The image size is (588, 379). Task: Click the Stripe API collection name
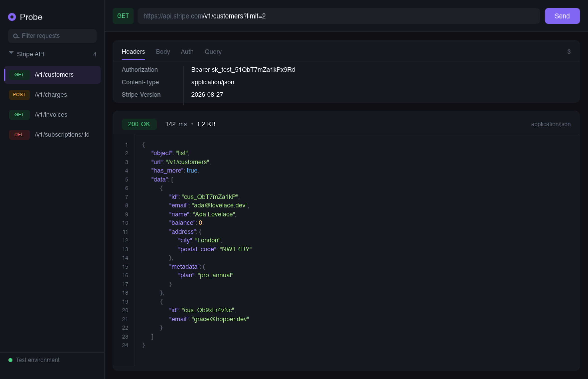[31, 54]
